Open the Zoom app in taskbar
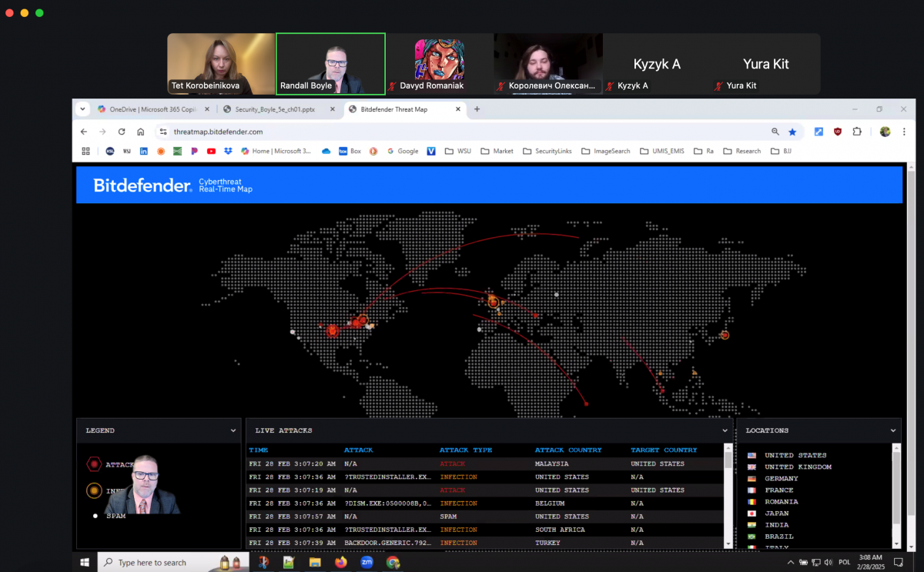 (x=367, y=563)
